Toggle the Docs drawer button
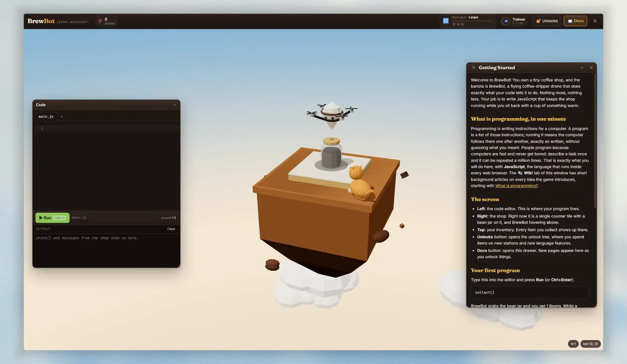The image size is (627, 364). [575, 21]
